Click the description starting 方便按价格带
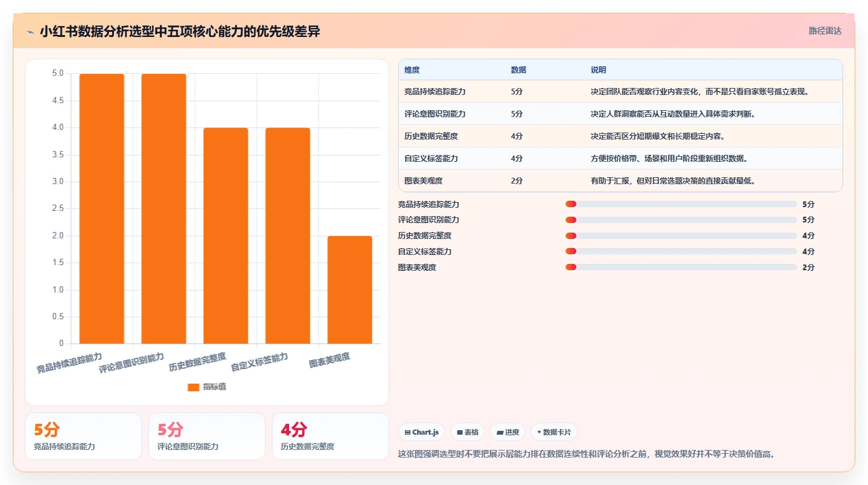Screen dimensions: 868x485 tap(669, 159)
